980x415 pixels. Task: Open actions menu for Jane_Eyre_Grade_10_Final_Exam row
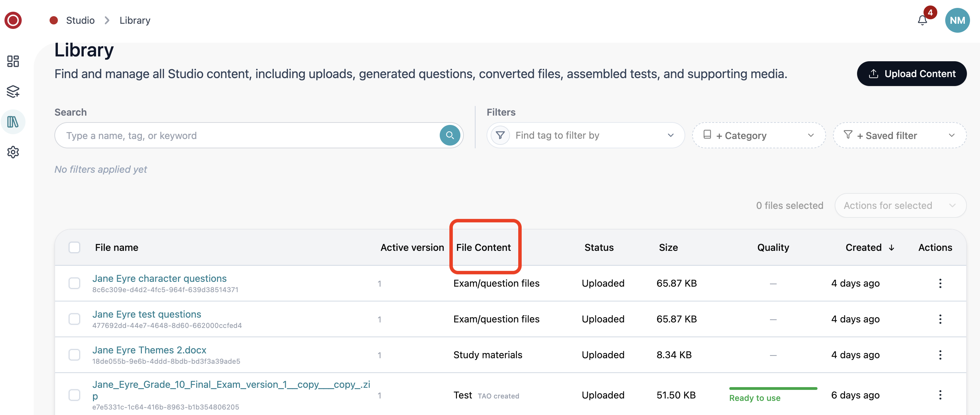[x=940, y=395]
